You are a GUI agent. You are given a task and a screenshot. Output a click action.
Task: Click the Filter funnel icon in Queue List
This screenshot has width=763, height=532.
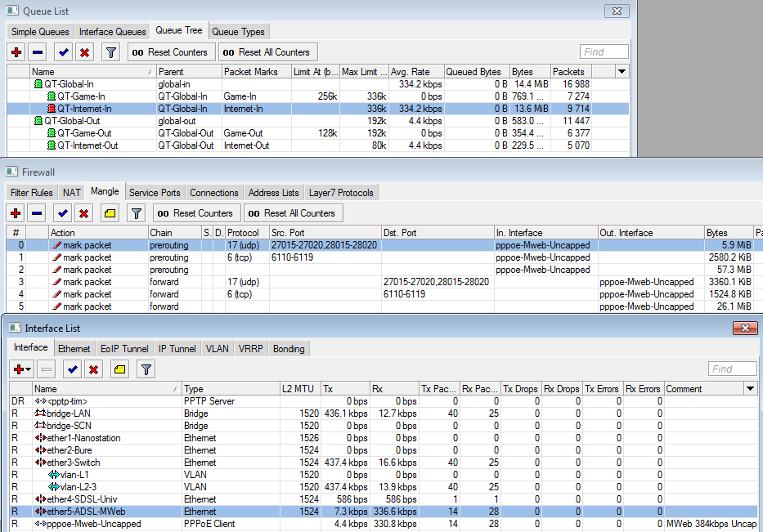(110, 52)
